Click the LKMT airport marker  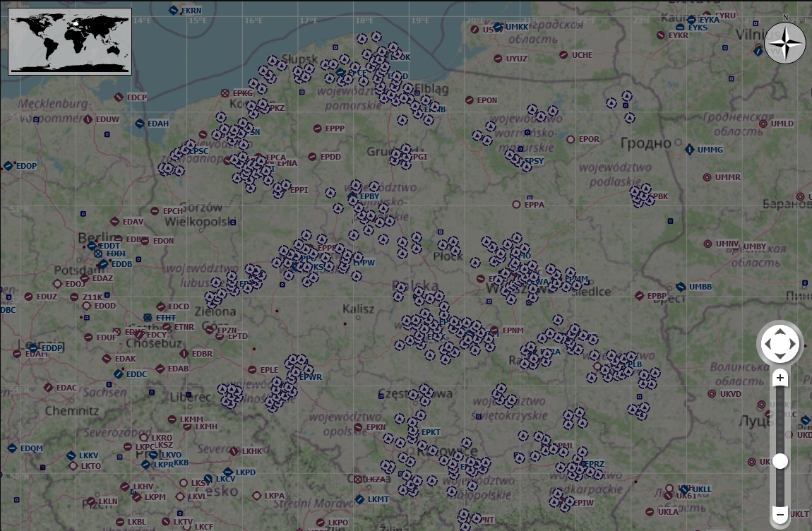point(359,499)
